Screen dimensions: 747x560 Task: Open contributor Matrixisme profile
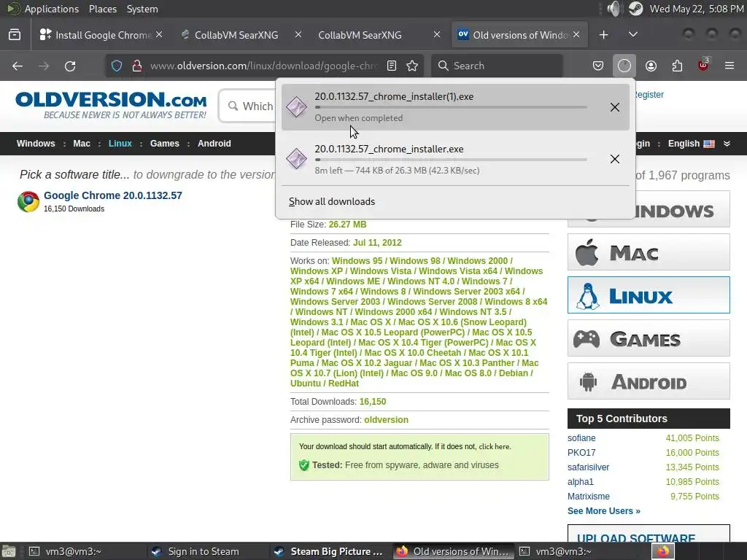click(x=589, y=496)
